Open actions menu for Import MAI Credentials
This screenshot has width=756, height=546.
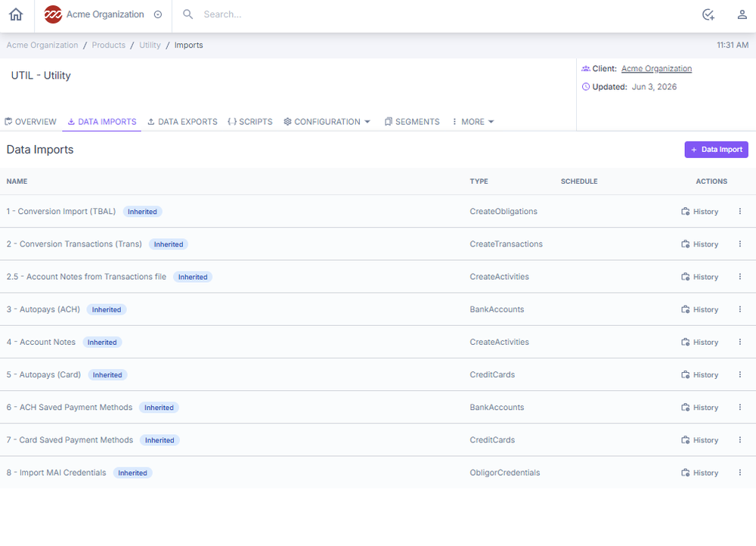click(x=739, y=473)
